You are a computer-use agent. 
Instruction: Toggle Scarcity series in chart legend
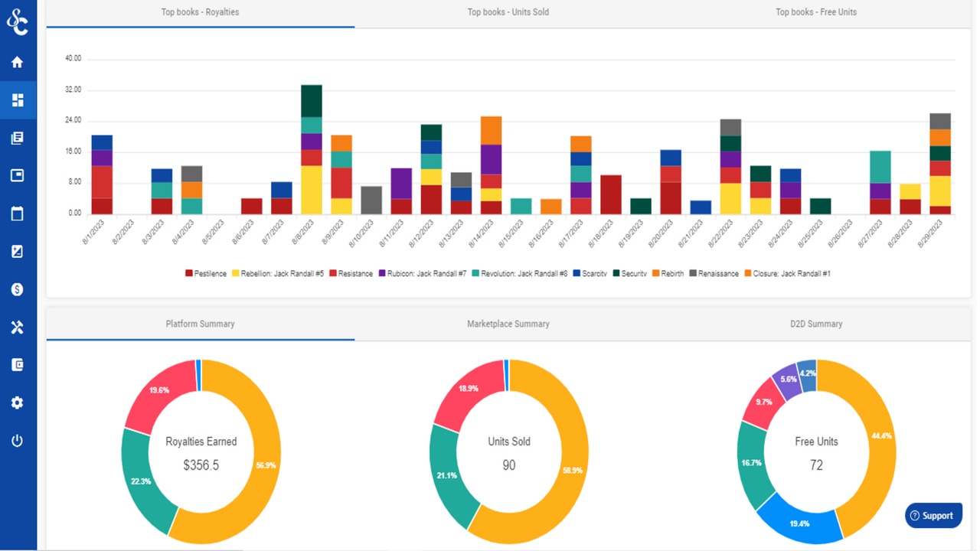click(590, 273)
